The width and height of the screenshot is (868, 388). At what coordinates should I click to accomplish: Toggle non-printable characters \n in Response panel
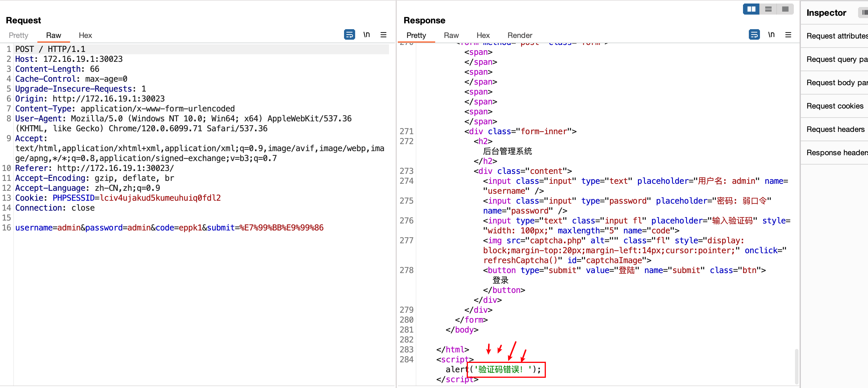(x=771, y=35)
